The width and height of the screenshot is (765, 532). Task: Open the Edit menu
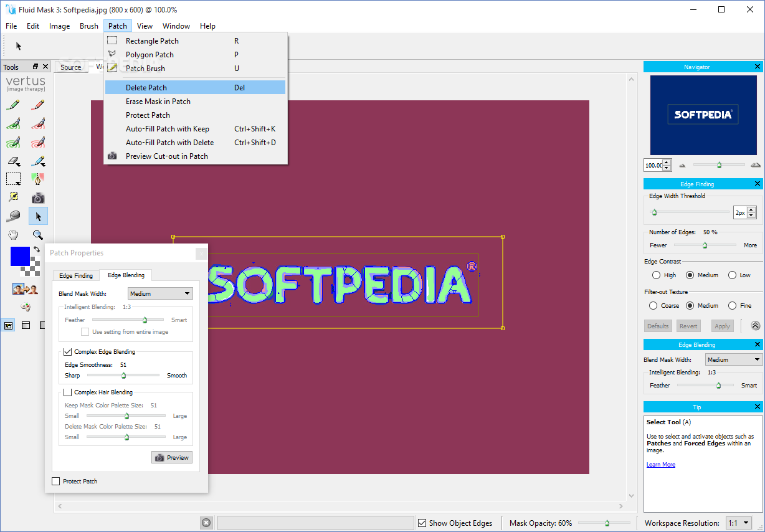click(33, 26)
